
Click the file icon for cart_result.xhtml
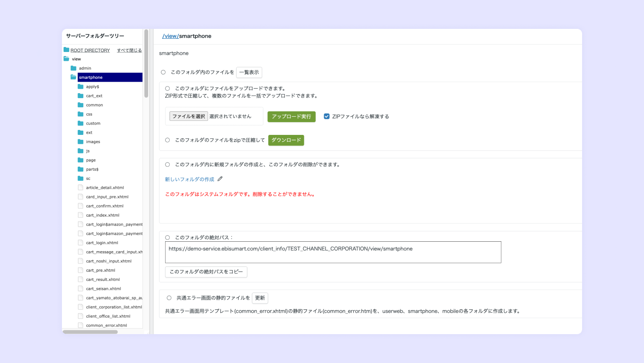pos(80,279)
